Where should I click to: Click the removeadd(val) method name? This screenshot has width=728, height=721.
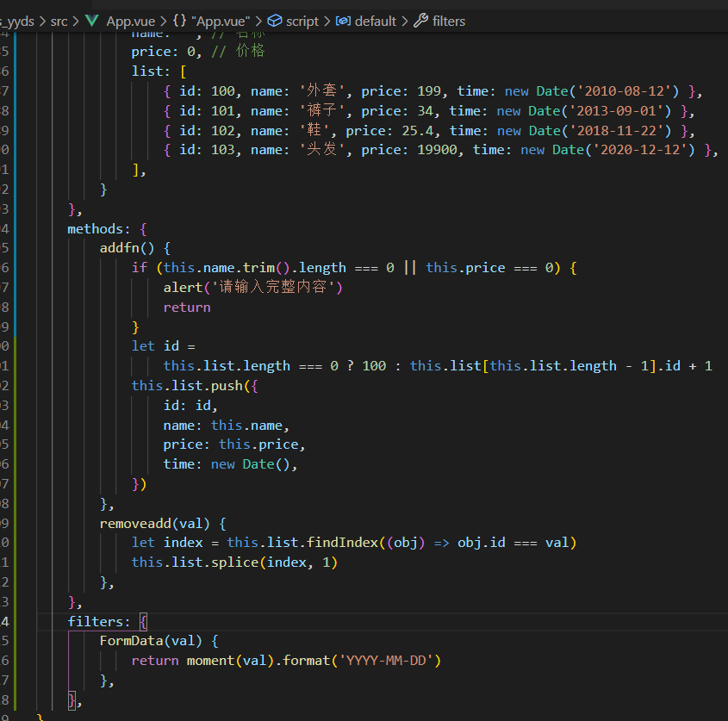154,524
